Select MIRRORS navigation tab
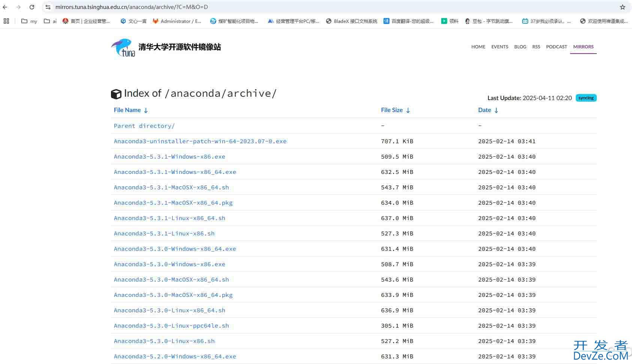Viewport: 632px width, 364px height. [x=583, y=47]
